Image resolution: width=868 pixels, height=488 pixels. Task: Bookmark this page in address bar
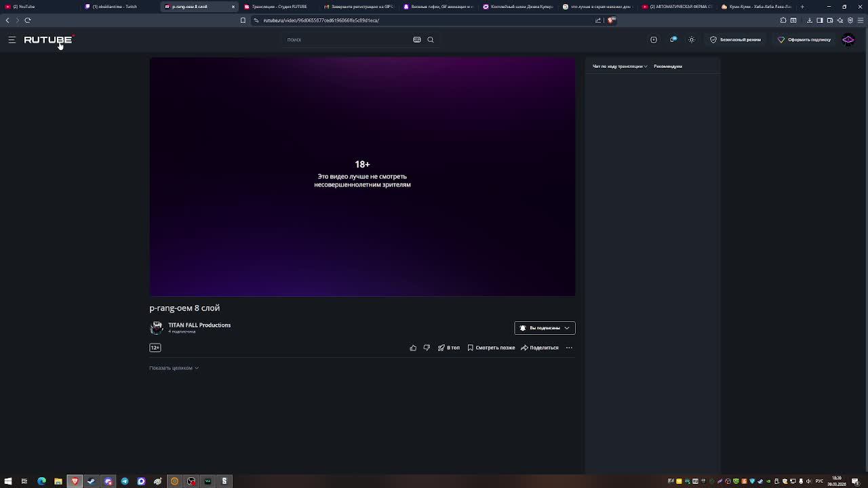click(243, 20)
